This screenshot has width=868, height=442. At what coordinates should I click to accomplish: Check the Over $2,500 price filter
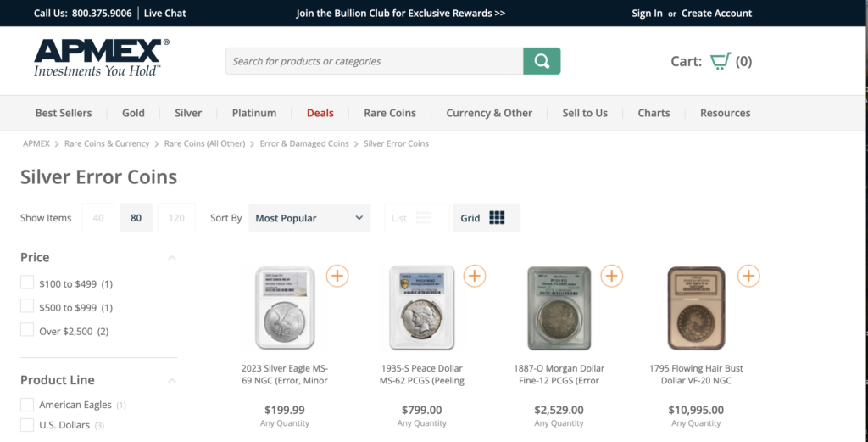(27, 329)
